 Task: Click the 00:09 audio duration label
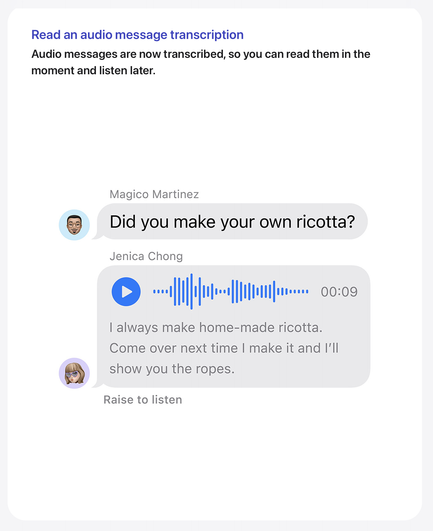pyautogui.click(x=339, y=292)
